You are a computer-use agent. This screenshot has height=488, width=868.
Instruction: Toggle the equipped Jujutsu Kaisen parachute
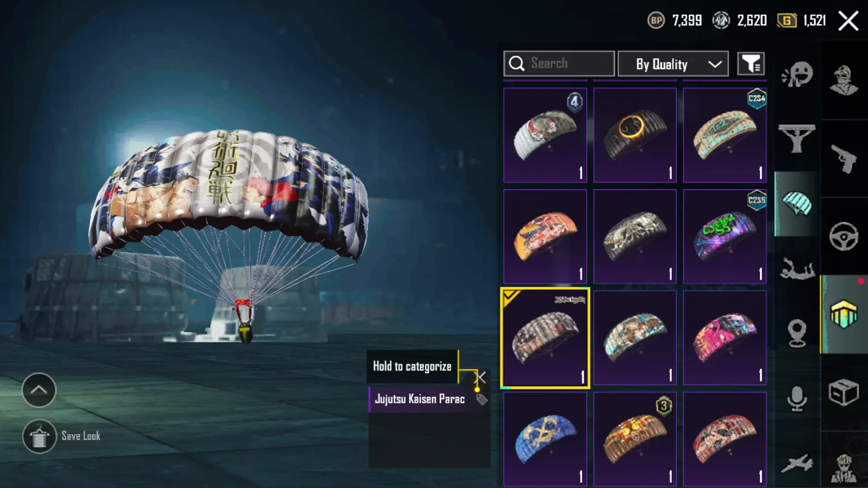click(545, 338)
